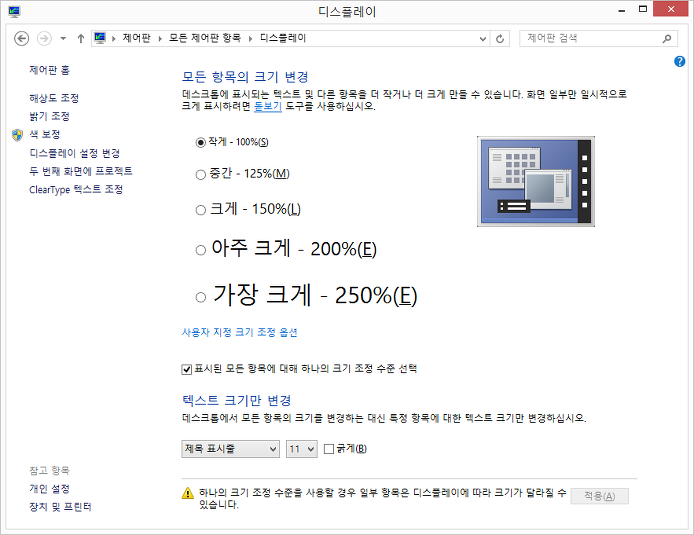Open 개인 설정 link

(x=50, y=489)
